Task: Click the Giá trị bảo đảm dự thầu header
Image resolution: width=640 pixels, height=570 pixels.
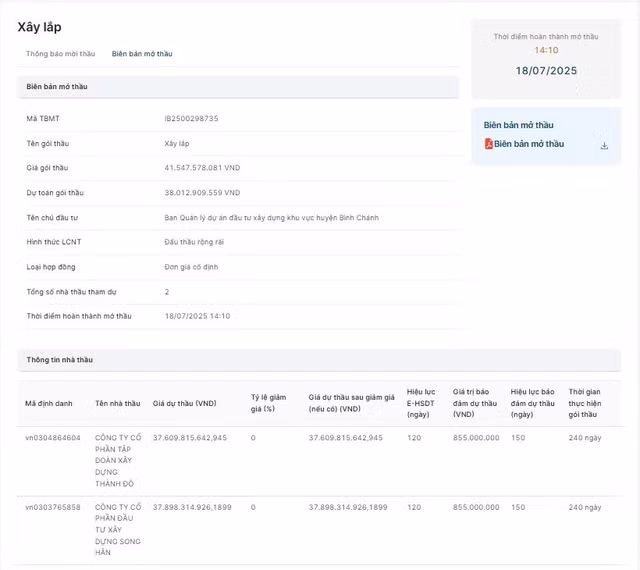Action: point(475,403)
